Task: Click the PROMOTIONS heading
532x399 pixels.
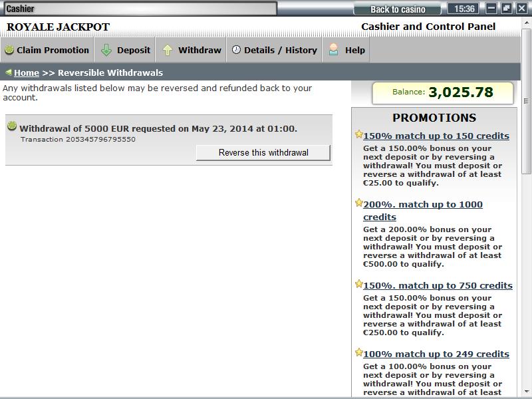Action: (x=434, y=118)
